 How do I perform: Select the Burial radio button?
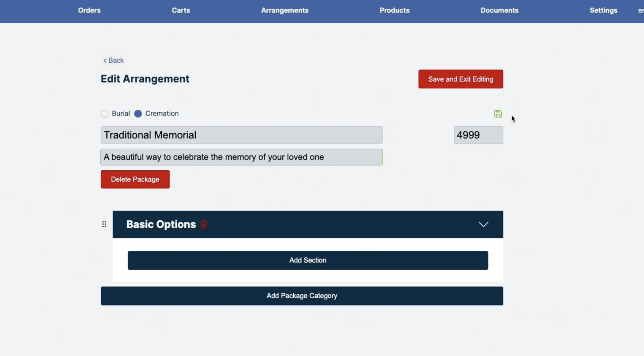(104, 114)
